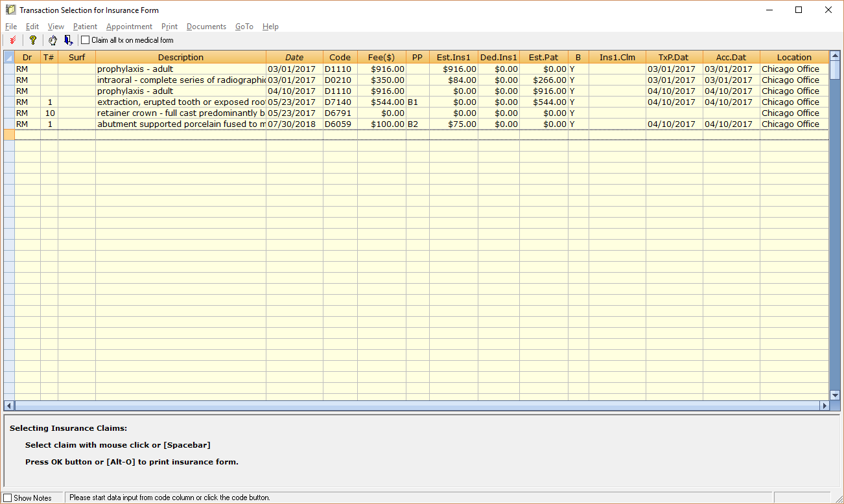The image size is (844, 504).
Task: Click the $266.00 Est.Pat cell
Action: coord(544,80)
